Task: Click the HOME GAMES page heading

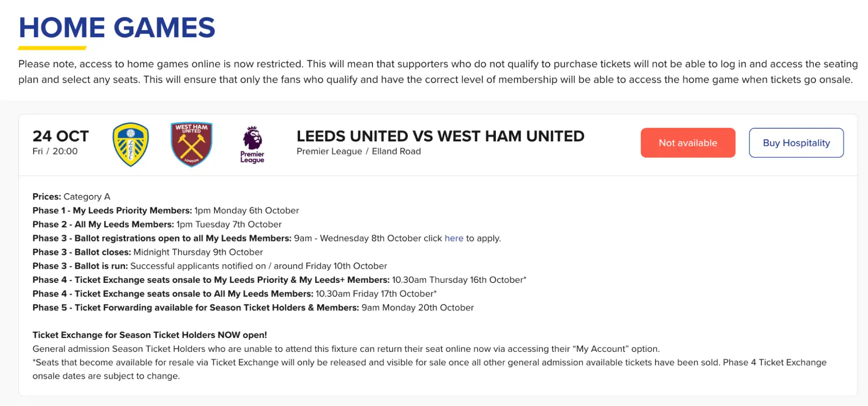Action: pos(117,28)
